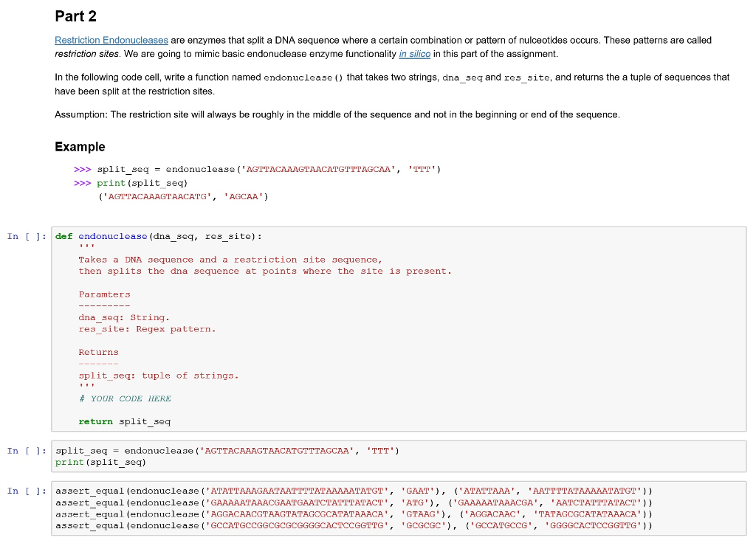Click the '>>> split_seq = endonuclease(' example line
This screenshot has width=756, height=546.
tap(257, 169)
